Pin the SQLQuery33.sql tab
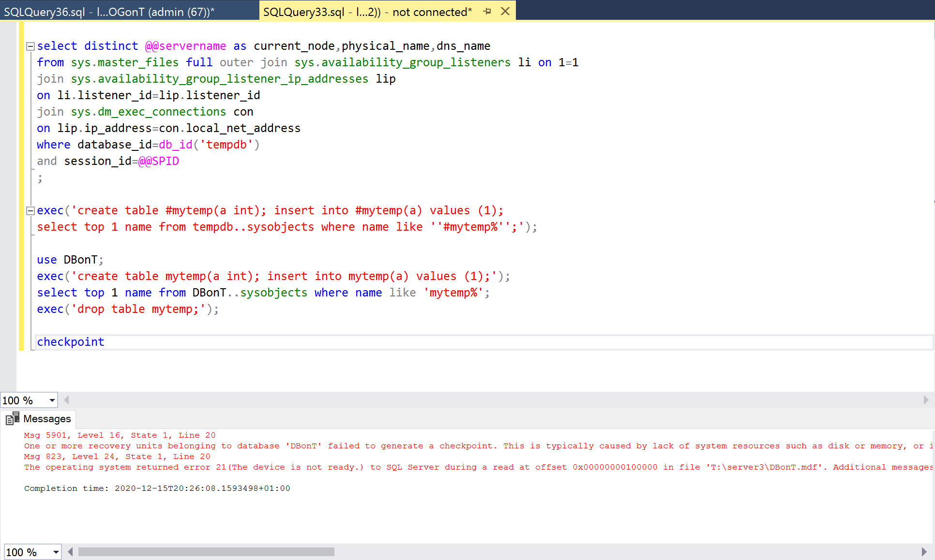935x560 pixels. pyautogui.click(x=487, y=11)
